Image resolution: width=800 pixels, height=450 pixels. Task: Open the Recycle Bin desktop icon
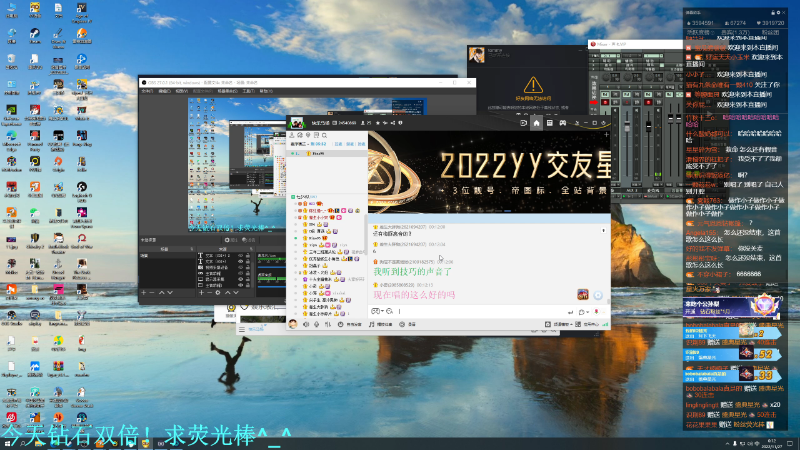pyautogui.click(x=11, y=61)
